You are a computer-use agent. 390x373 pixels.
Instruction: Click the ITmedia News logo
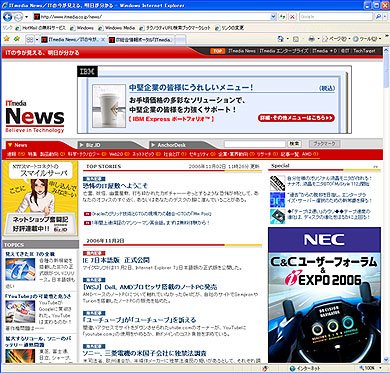35,116
